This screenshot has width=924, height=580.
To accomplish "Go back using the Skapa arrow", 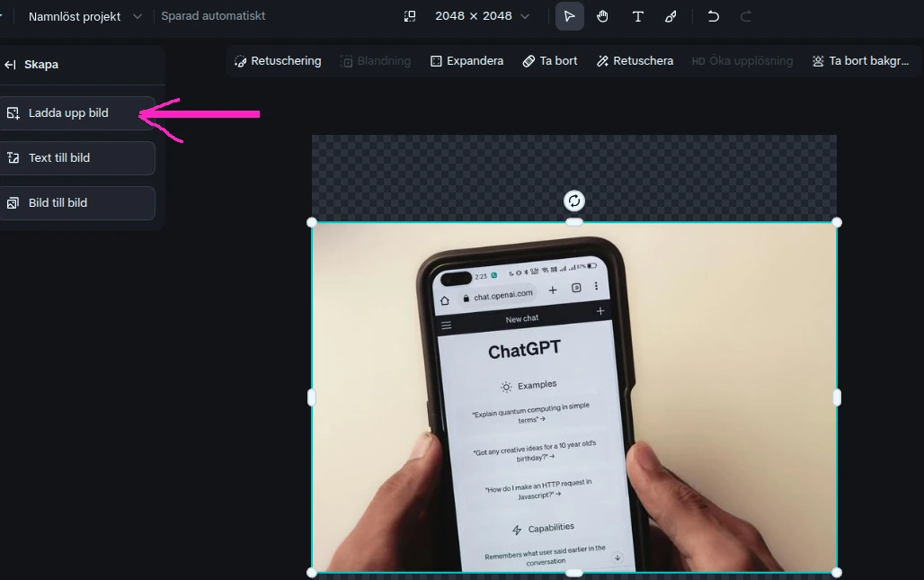I will 10,65.
